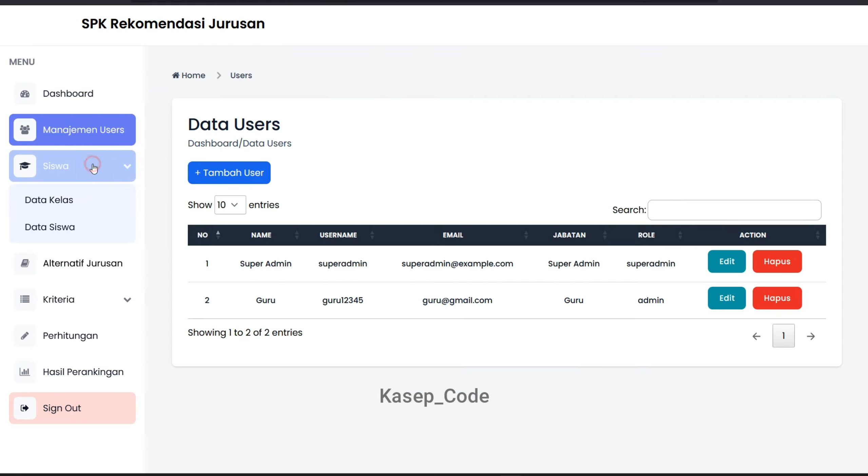Click Hapus for guru12345 user
The image size is (868, 476).
click(x=777, y=298)
